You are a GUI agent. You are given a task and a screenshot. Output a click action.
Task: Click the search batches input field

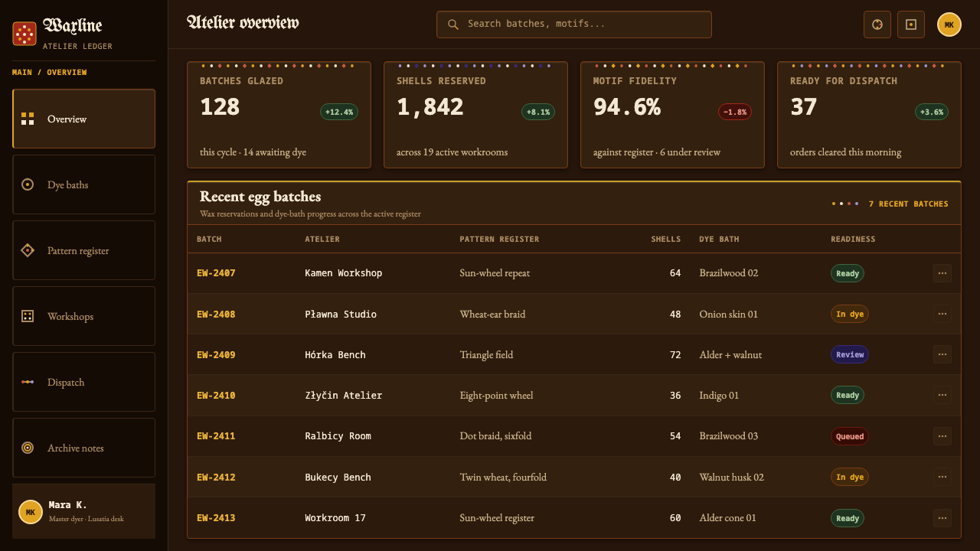[574, 24]
